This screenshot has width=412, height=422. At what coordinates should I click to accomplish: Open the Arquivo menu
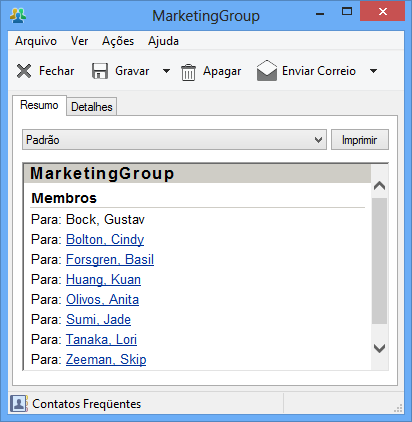(x=36, y=41)
